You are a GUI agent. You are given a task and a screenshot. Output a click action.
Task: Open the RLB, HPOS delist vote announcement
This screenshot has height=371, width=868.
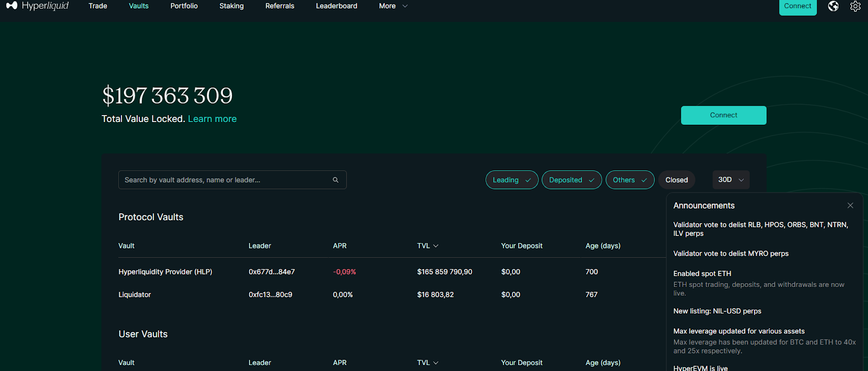pos(761,229)
